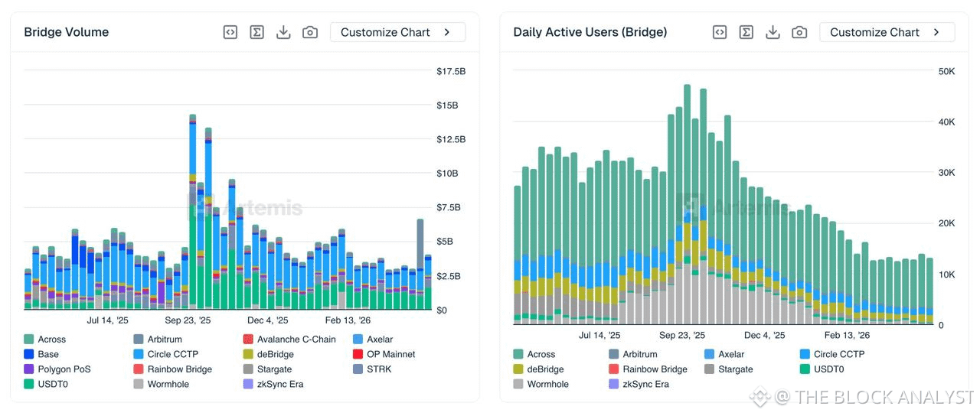Click Sep 23, '25 label on Bridge Volume axis
This screenshot has height=416, width=980.
click(188, 320)
